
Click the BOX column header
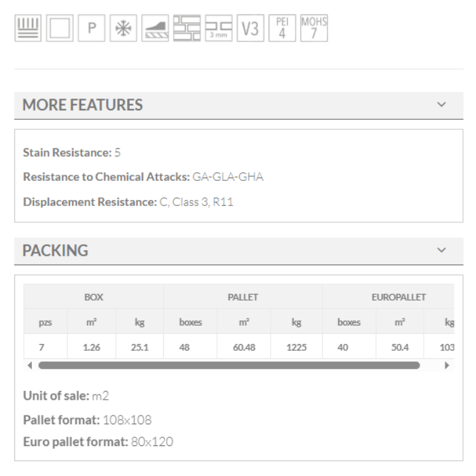pos(94,297)
